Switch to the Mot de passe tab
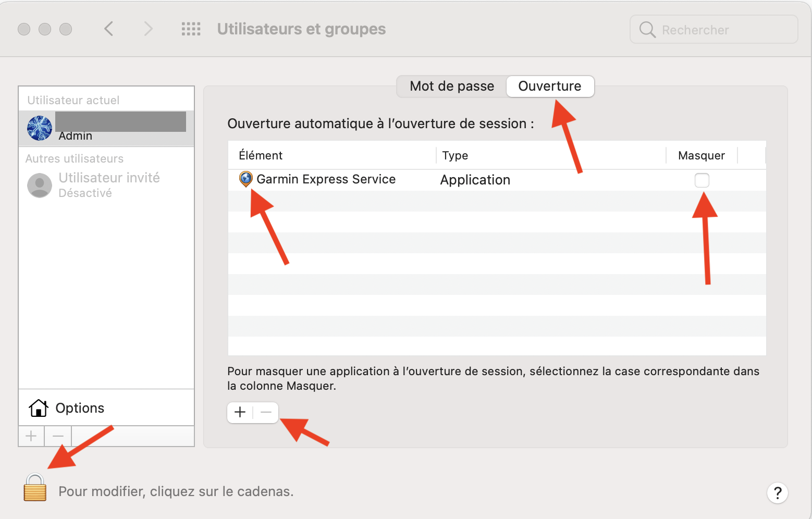 click(452, 86)
